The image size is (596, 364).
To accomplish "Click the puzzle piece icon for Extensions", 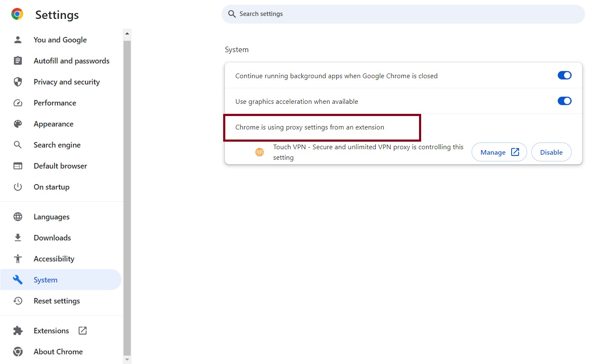I will pyautogui.click(x=18, y=331).
